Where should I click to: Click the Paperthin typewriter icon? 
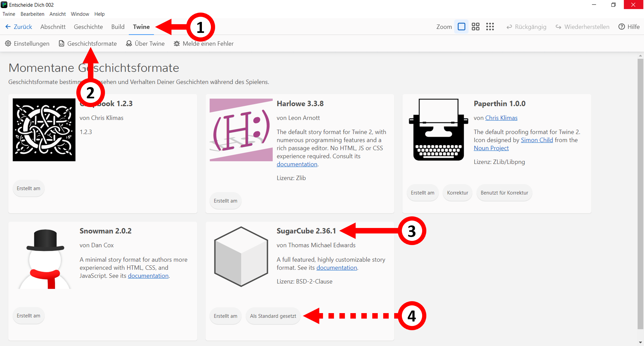[438, 130]
